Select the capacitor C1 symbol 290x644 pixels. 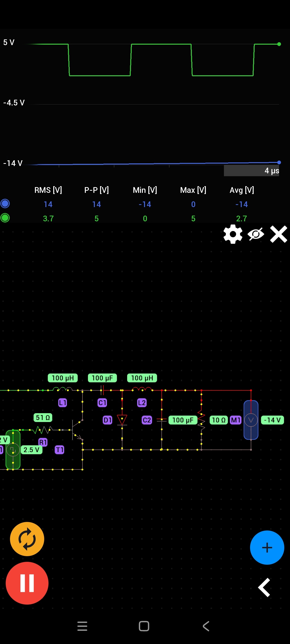[x=102, y=390]
